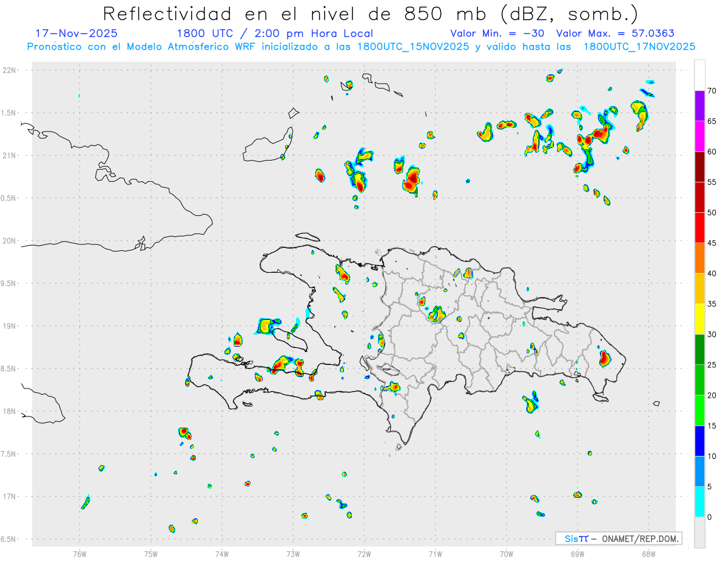Image resolution: width=728 pixels, height=562 pixels.
Task: Click the '72W' longitude label
Action: tap(364, 554)
